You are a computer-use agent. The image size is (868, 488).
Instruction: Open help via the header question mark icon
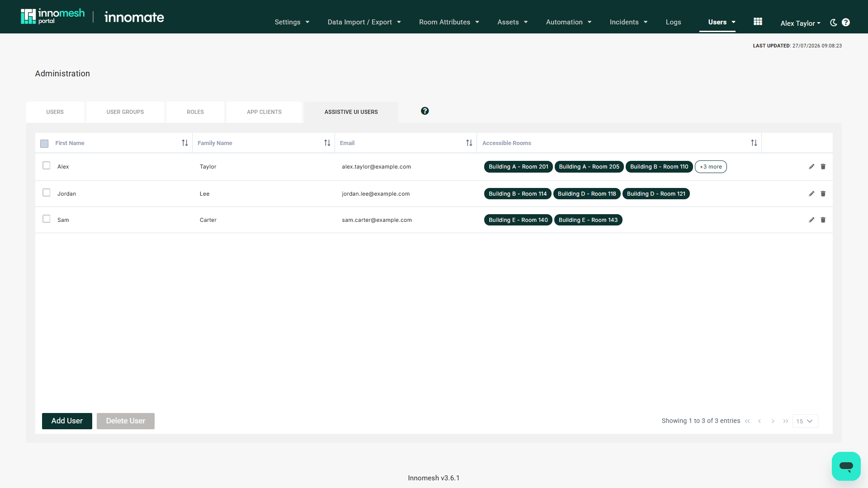pyautogui.click(x=846, y=23)
